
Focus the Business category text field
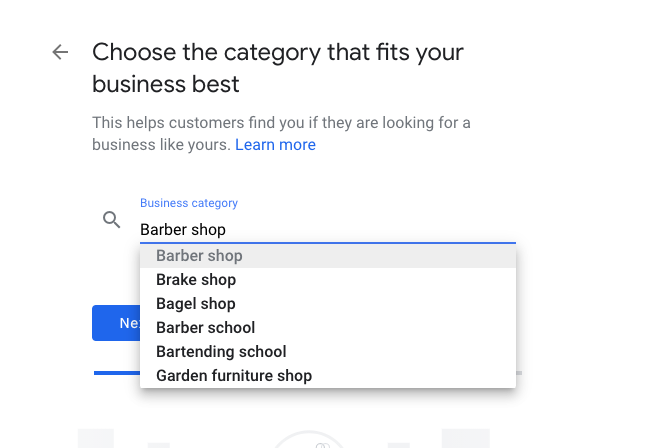tap(328, 230)
